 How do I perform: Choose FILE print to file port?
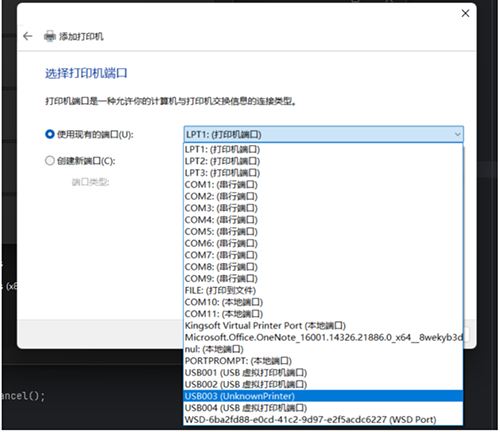pos(323,290)
